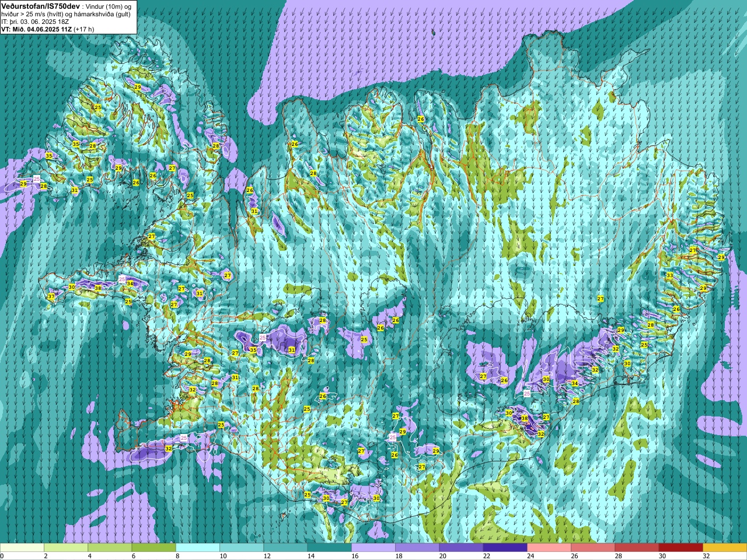Pick the salmon 26–28 m/s legend swatch
The width and height of the screenshot is (747, 560).
click(x=593, y=548)
